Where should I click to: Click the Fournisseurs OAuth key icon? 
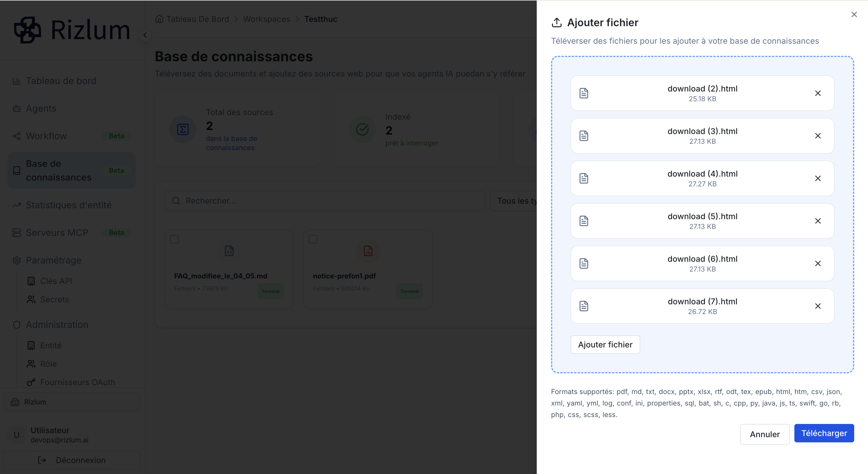click(31, 382)
